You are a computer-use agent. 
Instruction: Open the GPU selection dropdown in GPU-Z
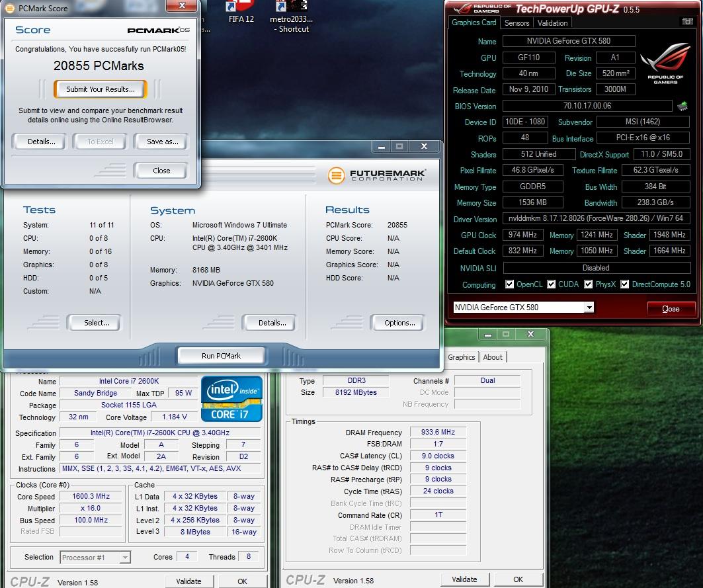pos(589,308)
